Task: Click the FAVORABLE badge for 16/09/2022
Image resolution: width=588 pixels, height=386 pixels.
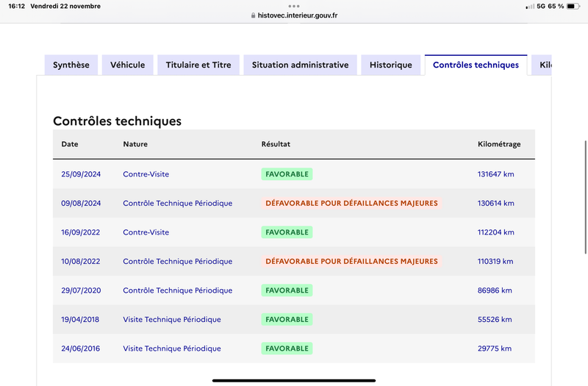Action: pyautogui.click(x=287, y=232)
